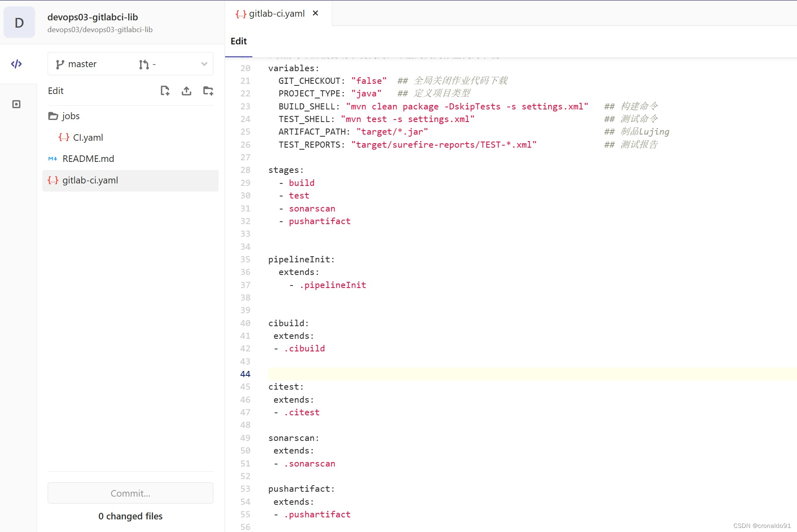The width and height of the screenshot is (797, 532).
Task: Click the project avatar with letter D
Action: click(19, 22)
